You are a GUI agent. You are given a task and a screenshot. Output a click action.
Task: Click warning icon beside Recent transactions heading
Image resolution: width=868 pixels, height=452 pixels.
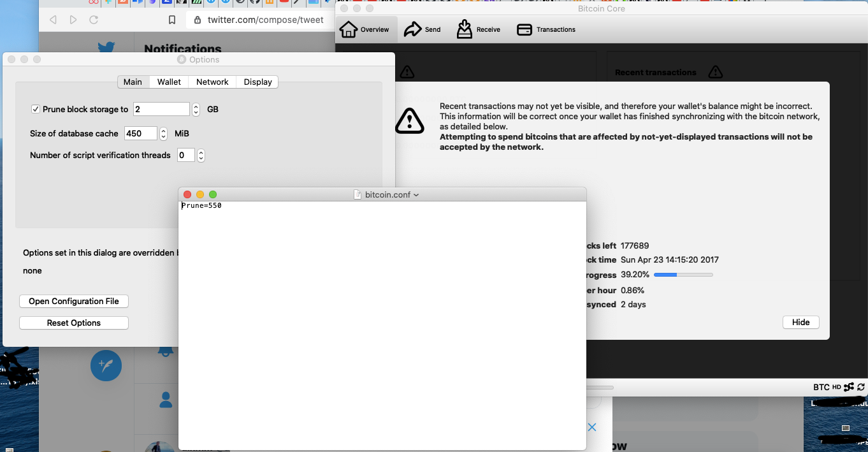(x=716, y=72)
